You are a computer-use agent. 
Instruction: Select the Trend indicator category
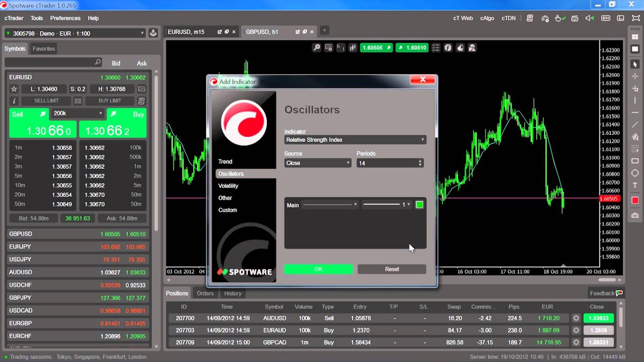(x=225, y=161)
